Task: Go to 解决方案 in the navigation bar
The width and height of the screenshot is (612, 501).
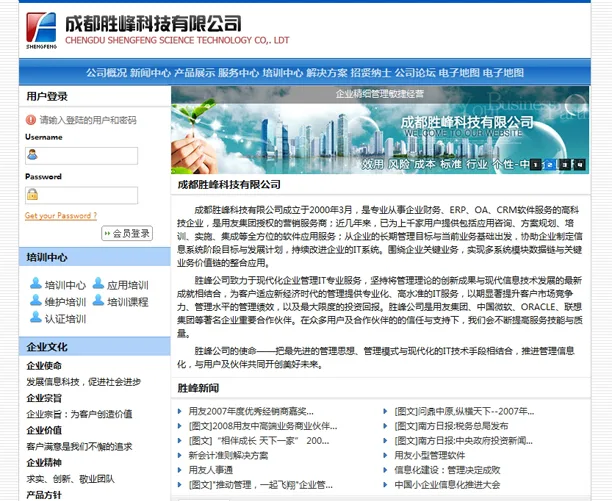Action: pyautogui.click(x=326, y=73)
